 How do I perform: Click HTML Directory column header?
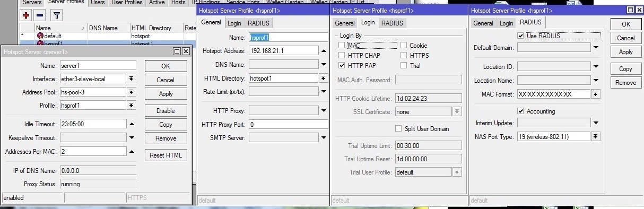pos(156,28)
